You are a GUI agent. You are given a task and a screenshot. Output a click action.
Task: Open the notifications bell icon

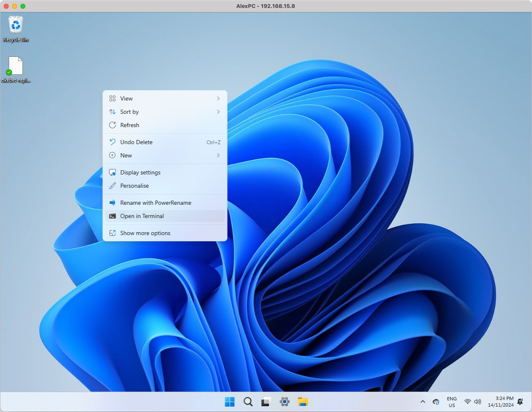[520, 402]
